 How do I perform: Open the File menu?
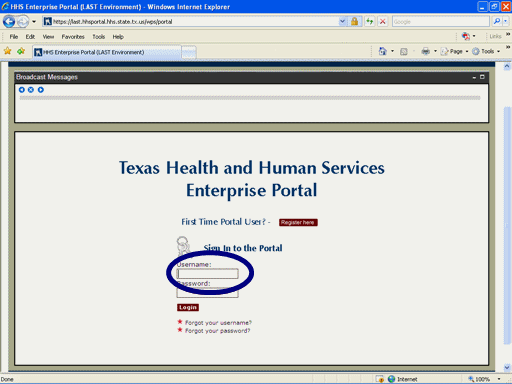pos(14,37)
